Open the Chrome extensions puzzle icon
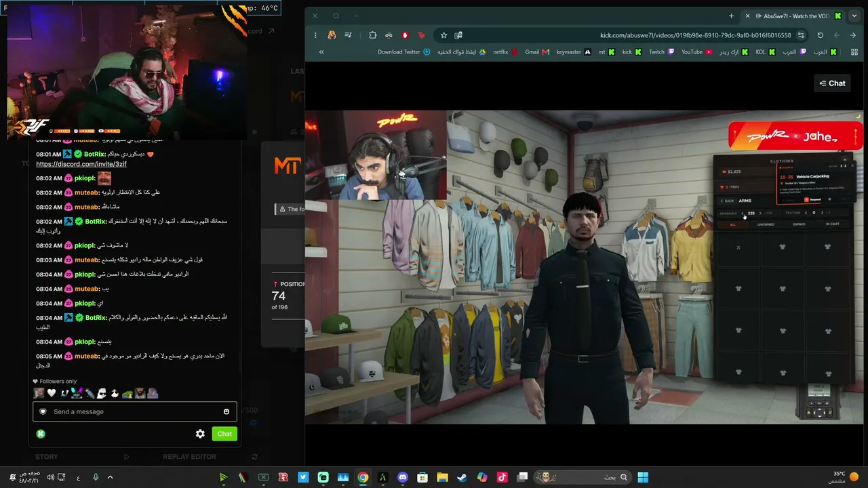This screenshot has width=868, height=488. (372, 35)
